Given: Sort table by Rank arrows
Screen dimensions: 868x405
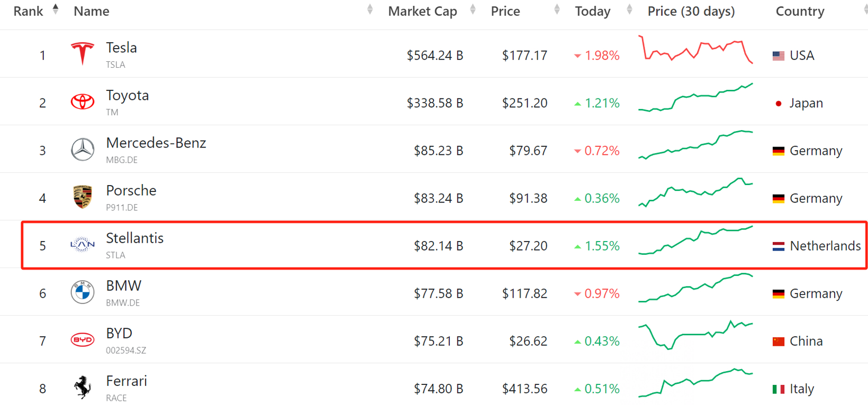Looking at the screenshot, I should 56,9.
